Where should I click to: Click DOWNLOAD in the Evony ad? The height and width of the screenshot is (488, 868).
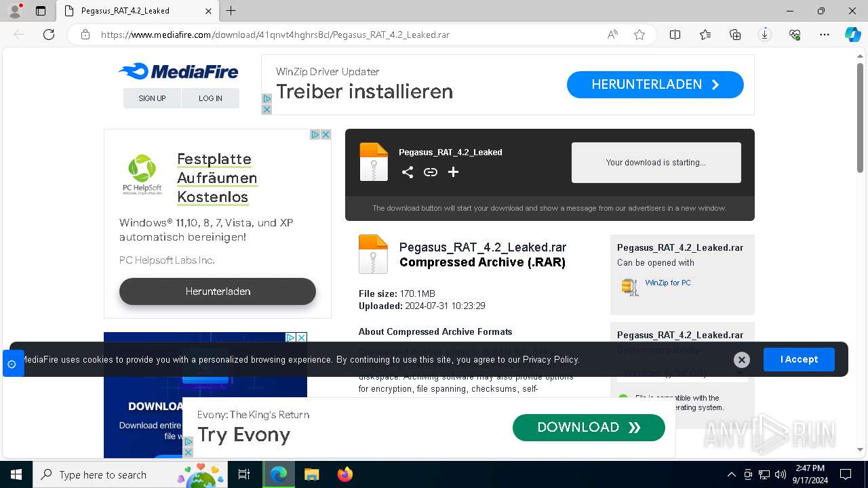click(589, 428)
